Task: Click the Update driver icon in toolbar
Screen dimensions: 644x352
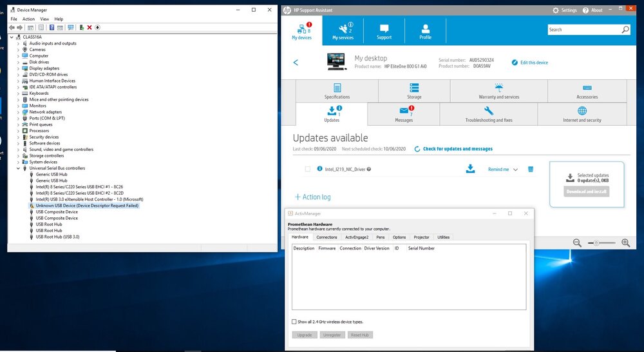Action: (82, 28)
